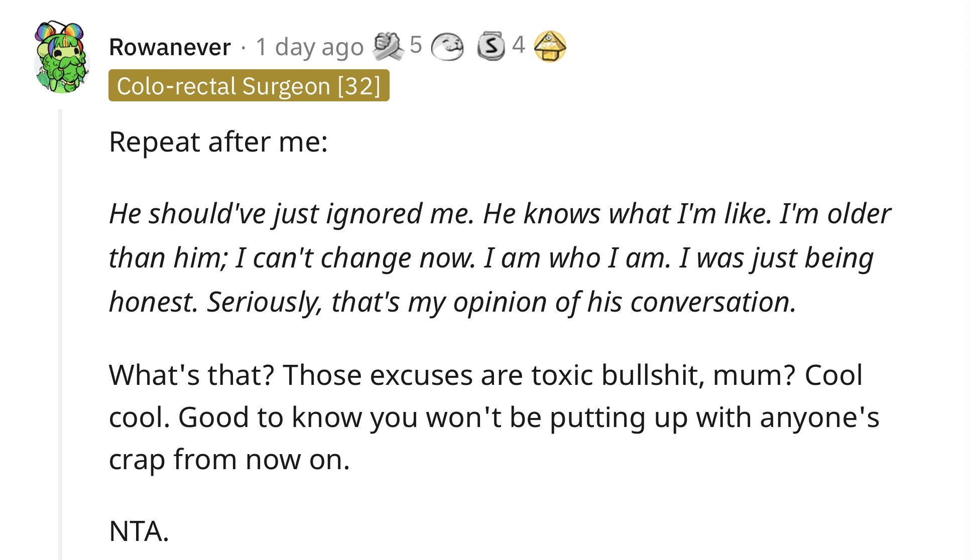Click the 'Repeat after me:' text
This screenshot has height=560, width=971.
click(218, 142)
